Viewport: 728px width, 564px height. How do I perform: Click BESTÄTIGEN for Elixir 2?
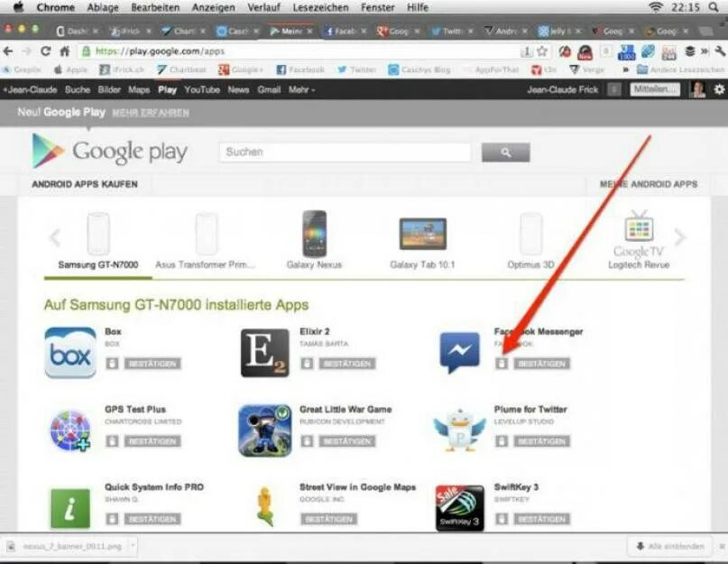[x=347, y=364]
